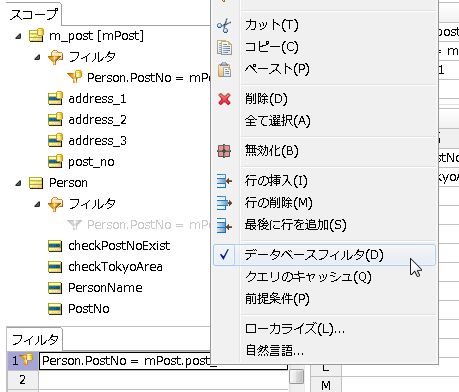This screenshot has height=392, width=459.
Task: Click the filter list vertical scrollbar thumb
Action: click(x=296, y=377)
